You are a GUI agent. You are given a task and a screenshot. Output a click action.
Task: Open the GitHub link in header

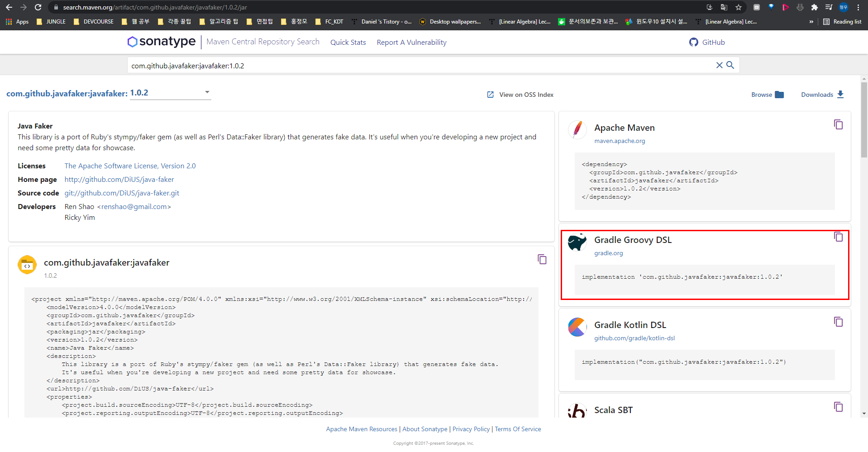[707, 42]
